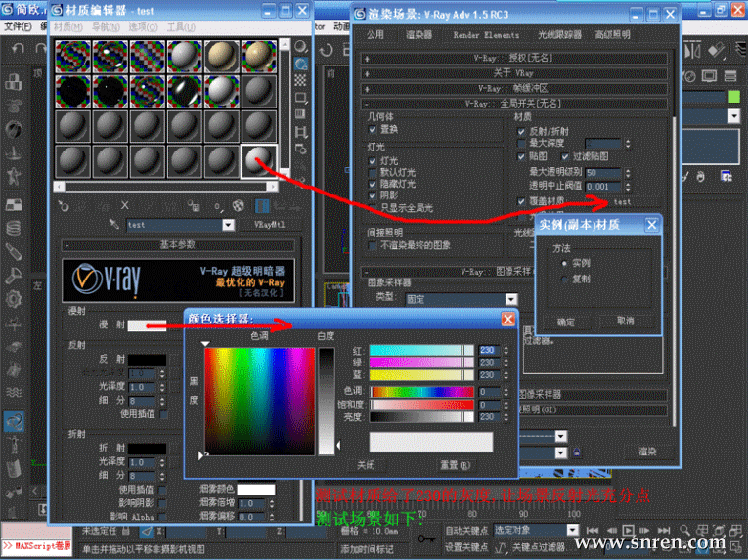The image size is (748, 560).
Task: Click the gear-shaped icon in left toolbar
Action: (x=14, y=300)
